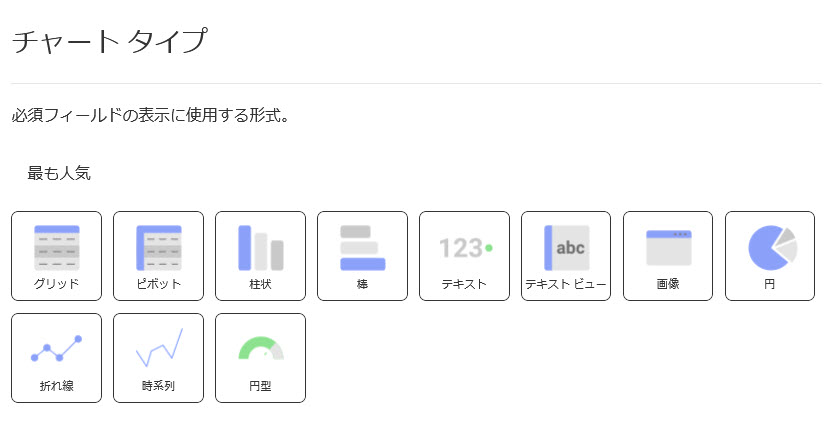The image size is (830, 423).
Task: Select the グリッド (Grid) chart icon
Action: pyautogui.click(x=56, y=247)
